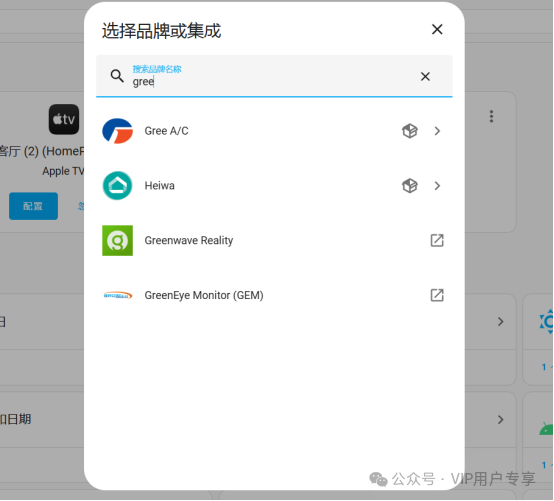This screenshot has width=554, height=501.
Task: Open Greenwave Reality external link icon
Action: [437, 241]
